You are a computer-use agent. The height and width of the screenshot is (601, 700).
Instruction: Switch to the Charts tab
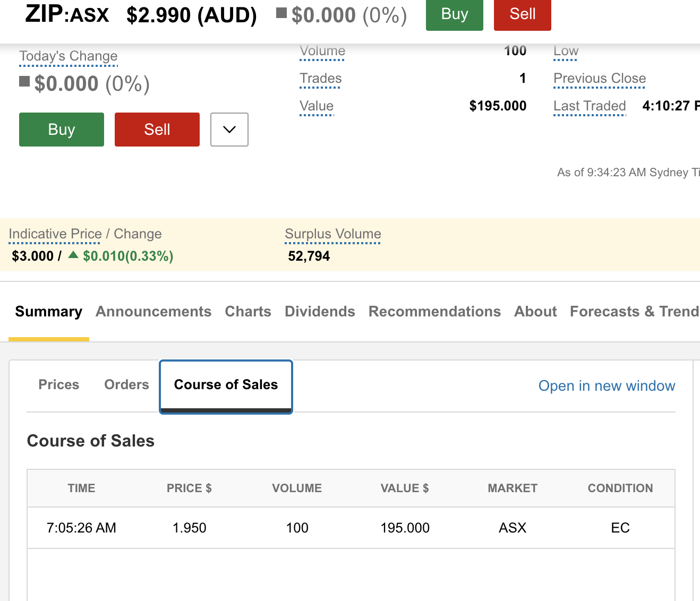[x=248, y=312]
